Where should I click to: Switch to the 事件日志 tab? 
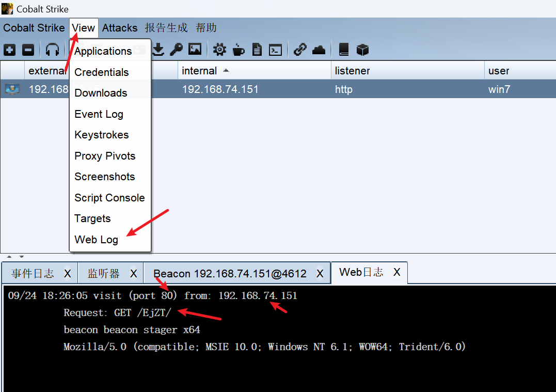click(33, 273)
